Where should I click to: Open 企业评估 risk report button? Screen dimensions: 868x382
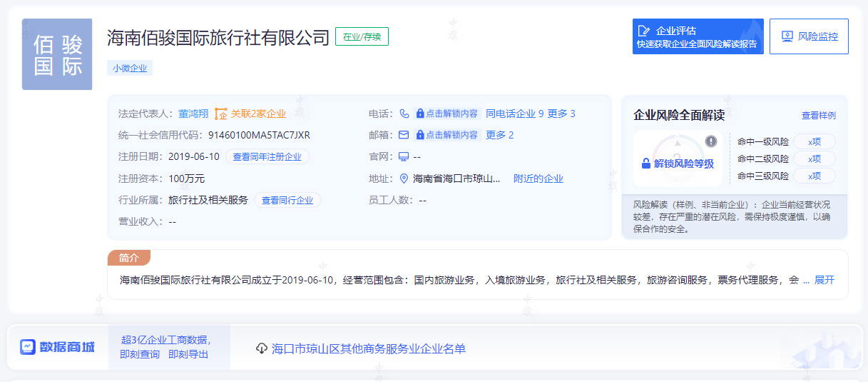[698, 36]
